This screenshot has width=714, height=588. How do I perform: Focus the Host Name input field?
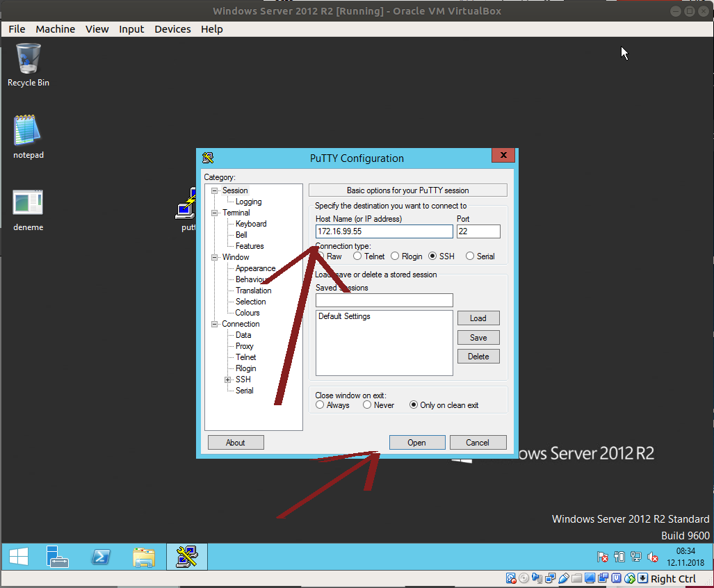tap(384, 231)
